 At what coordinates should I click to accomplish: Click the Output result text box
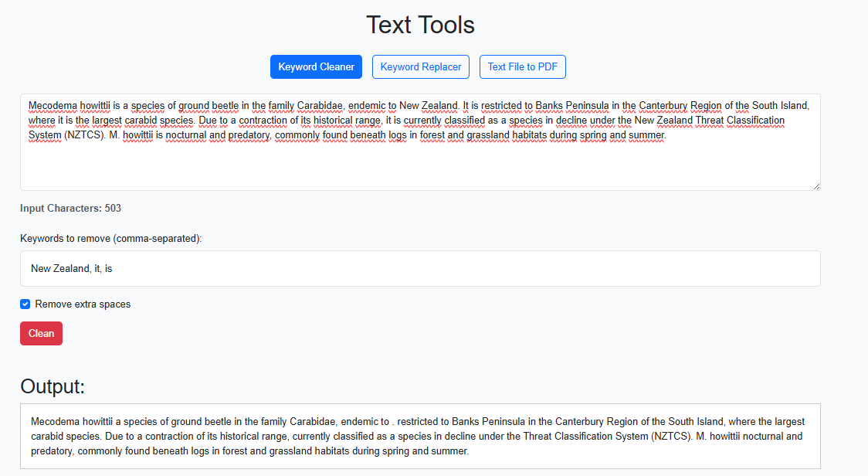[x=420, y=436]
